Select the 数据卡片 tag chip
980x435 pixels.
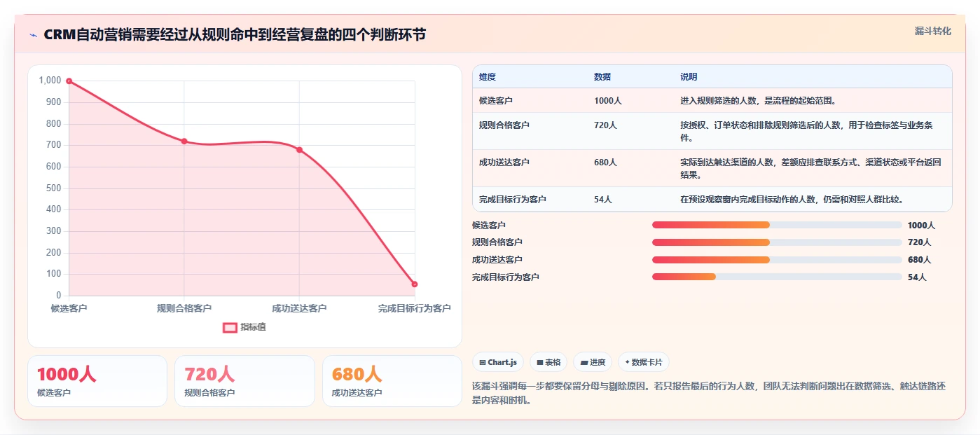tap(644, 362)
